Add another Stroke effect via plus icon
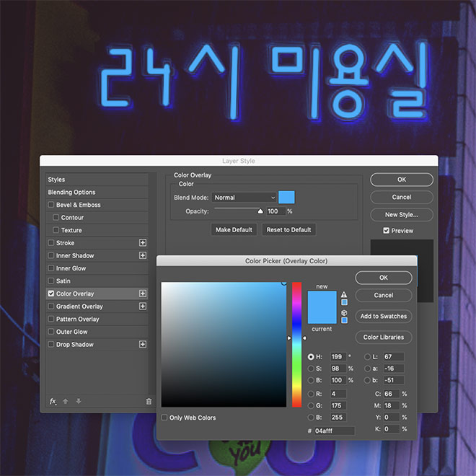The height and width of the screenshot is (476, 476). coord(143,242)
